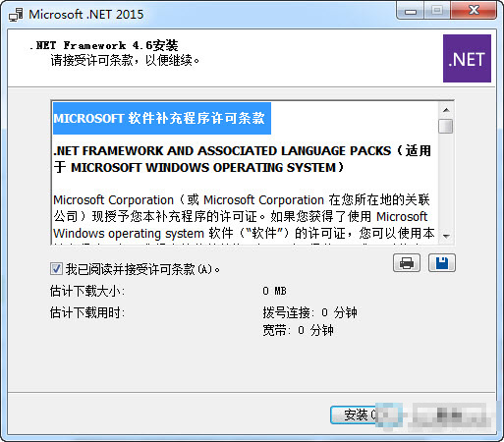Close the Microsoft .NET 2015 window

click(474, 11)
